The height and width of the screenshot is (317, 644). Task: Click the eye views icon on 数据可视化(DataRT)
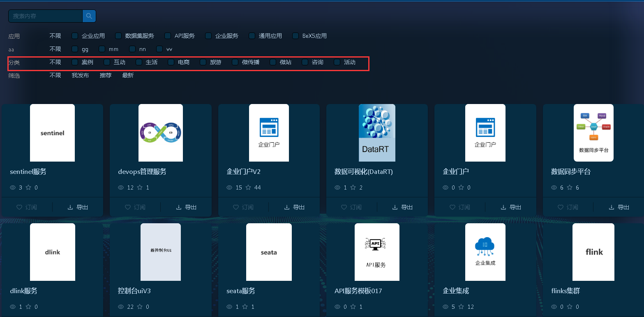[x=337, y=187]
